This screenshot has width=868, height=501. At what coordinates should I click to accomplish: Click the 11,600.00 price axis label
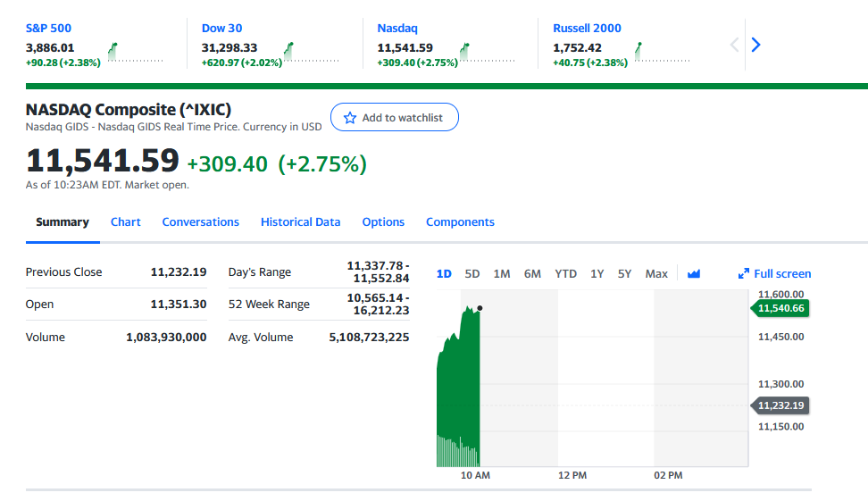[x=780, y=294]
